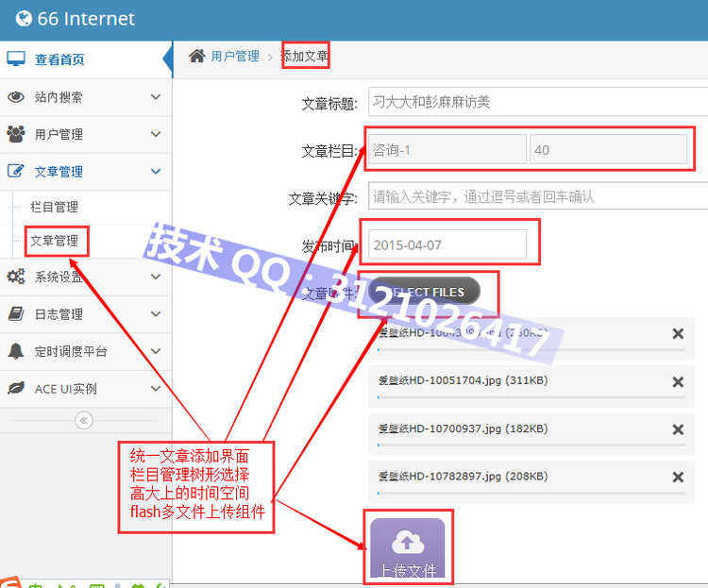Collapse sidebar with double-chevron button
The height and width of the screenshot is (588, 708).
83,420
